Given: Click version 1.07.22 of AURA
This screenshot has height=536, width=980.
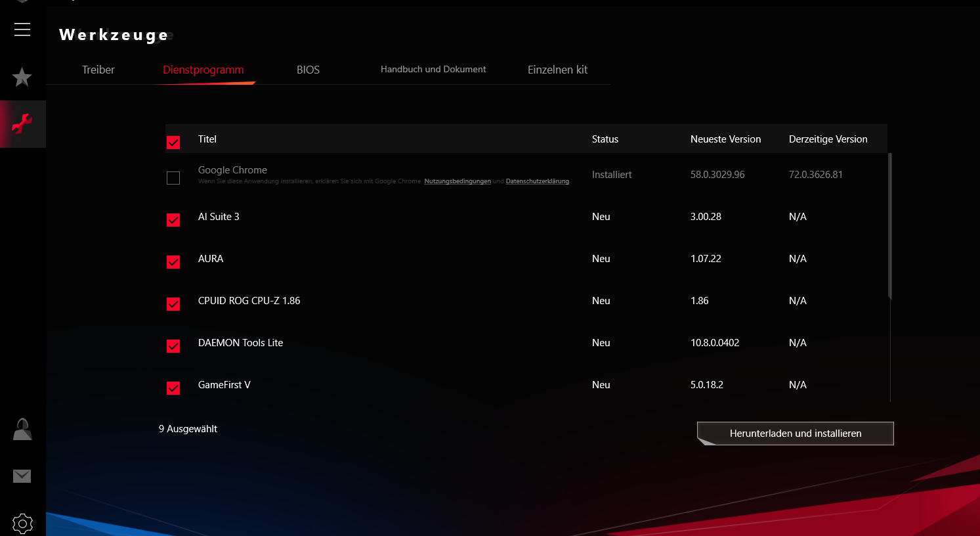Looking at the screenshot, I should coord(706,259).
